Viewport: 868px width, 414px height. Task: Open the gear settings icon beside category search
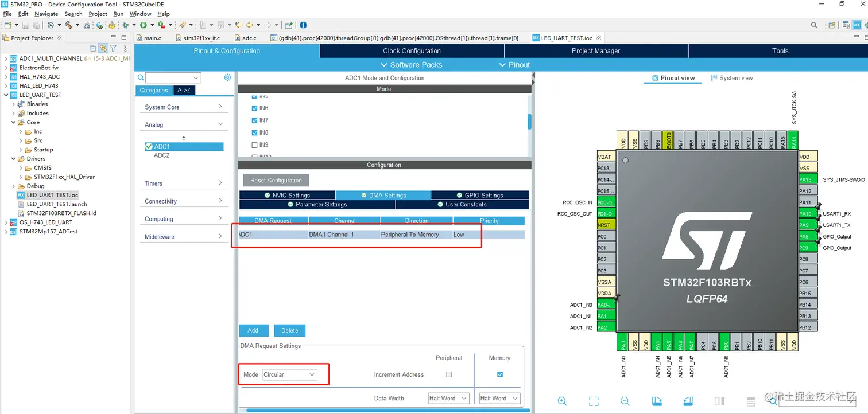pos(227,77)
